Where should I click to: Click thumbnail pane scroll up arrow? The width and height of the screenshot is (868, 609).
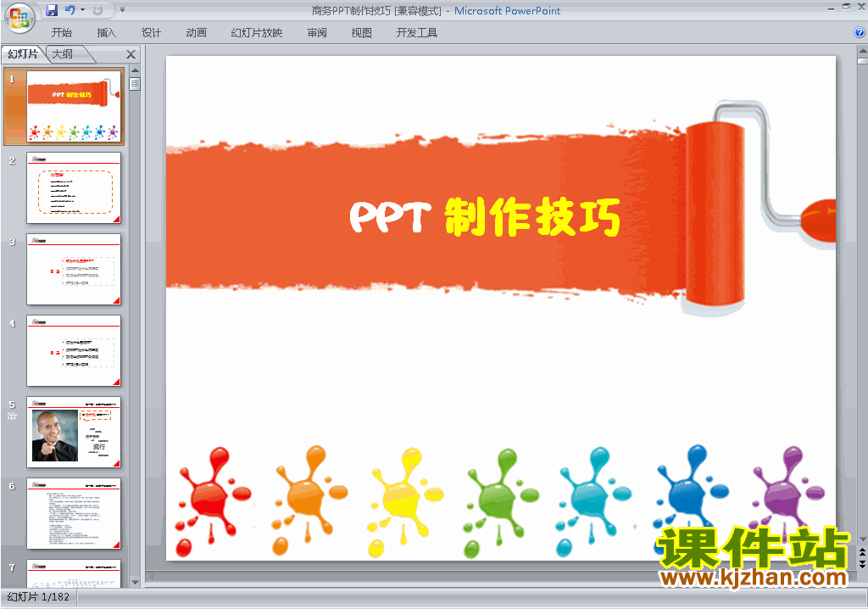click(135, 70)
